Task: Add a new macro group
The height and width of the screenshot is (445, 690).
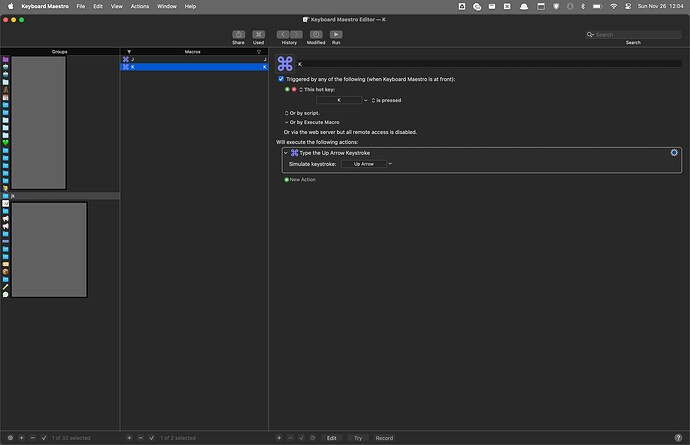Action: coord(21,438)
